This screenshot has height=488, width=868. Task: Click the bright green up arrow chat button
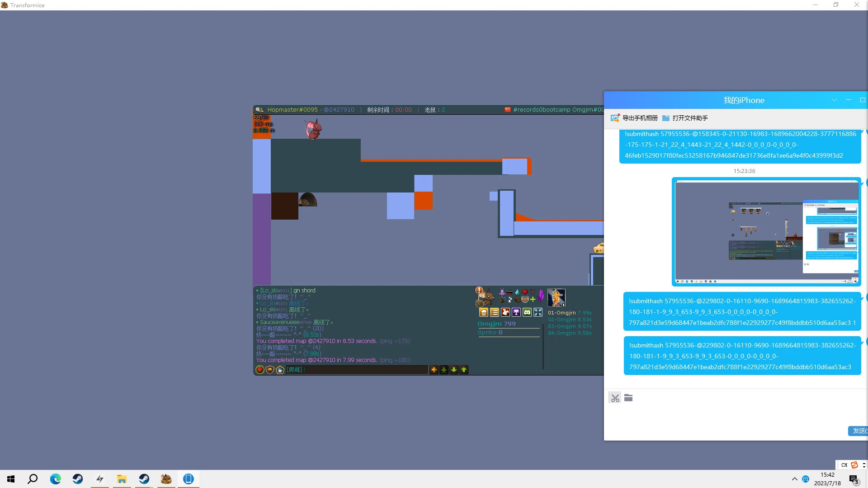click(464, 370)
